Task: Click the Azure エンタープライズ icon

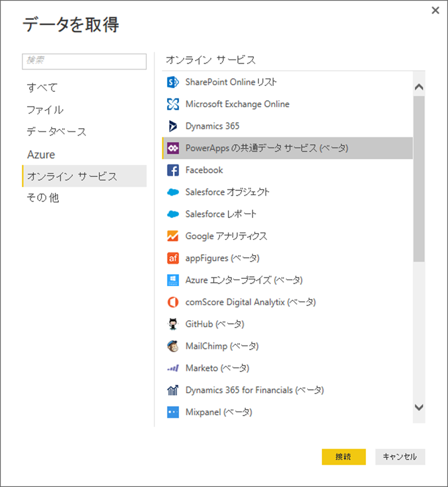Action: click(x=172, y=280)
